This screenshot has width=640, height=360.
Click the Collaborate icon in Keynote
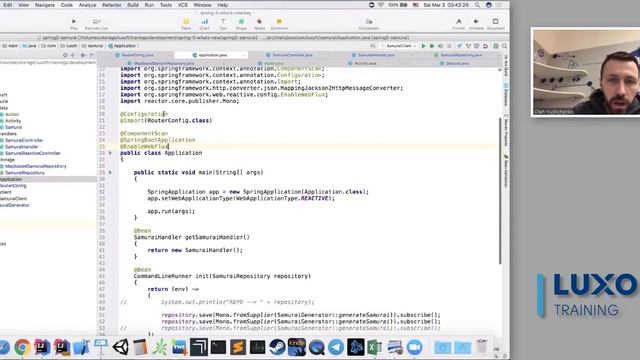pyautogui.click(x=369, y=24)
